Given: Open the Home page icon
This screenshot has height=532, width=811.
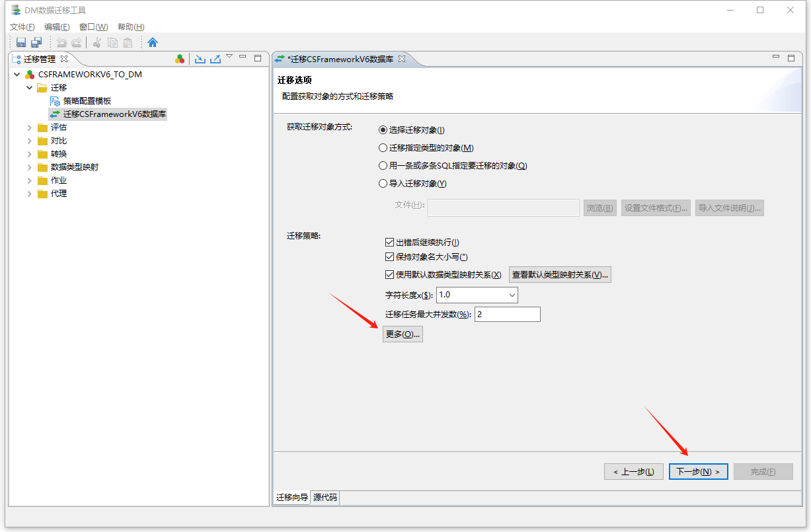Looking at the screenshot, I should click(x=153, y=42).
